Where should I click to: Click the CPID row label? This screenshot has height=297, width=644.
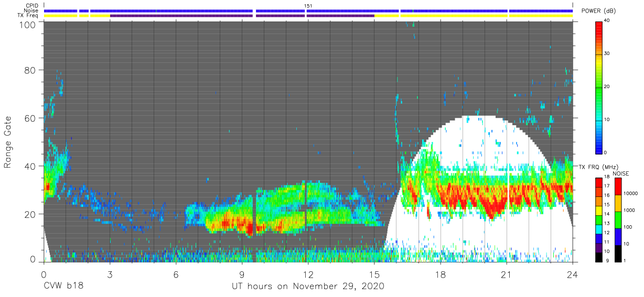[31, 6]
